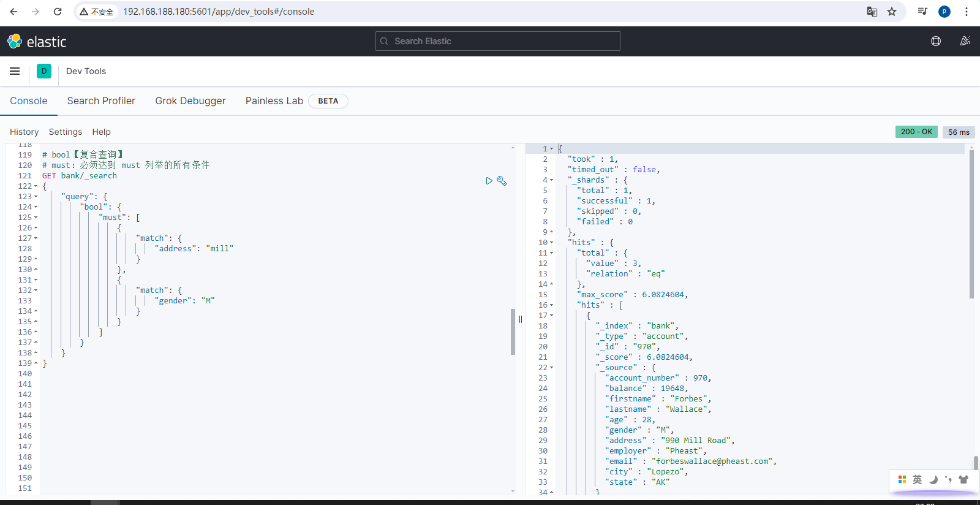This screenshot has width=980, height=505.
Task: Collapse editor fold at line 122
Action: [x=36, y=186]
